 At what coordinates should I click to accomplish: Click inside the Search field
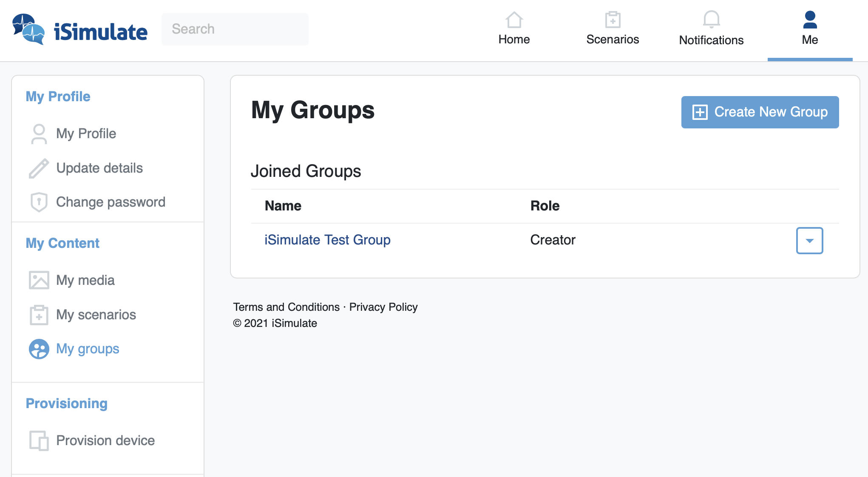click(x=235, y=28)
